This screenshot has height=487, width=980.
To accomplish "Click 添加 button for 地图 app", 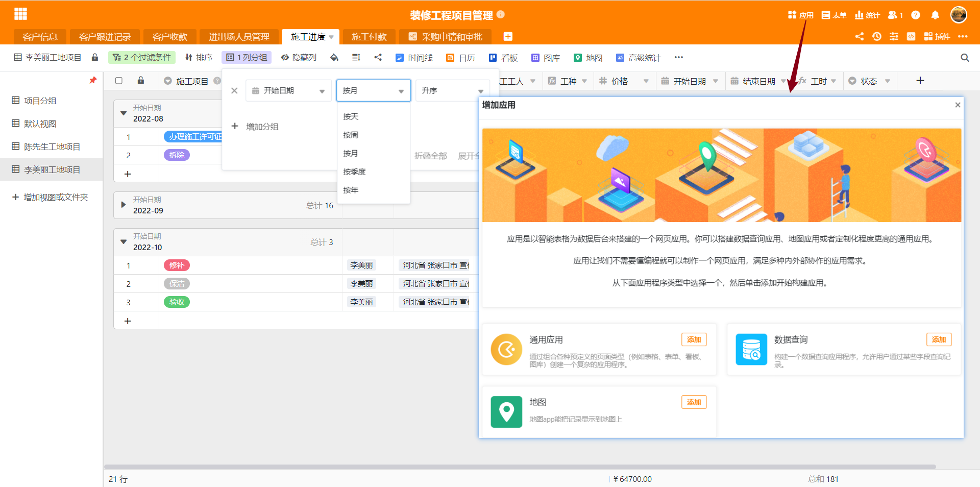I will point(694,402).
